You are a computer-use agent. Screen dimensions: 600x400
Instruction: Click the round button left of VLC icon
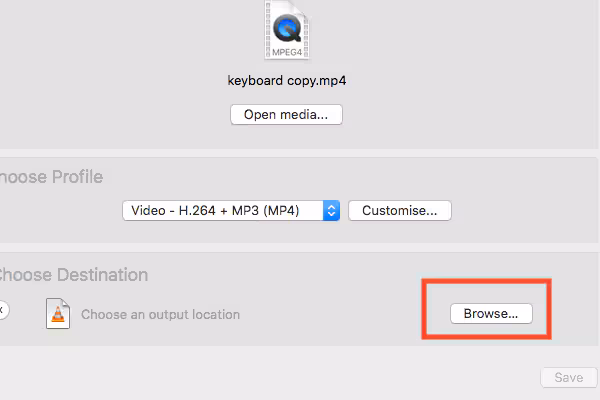click(x=3, y=310)
